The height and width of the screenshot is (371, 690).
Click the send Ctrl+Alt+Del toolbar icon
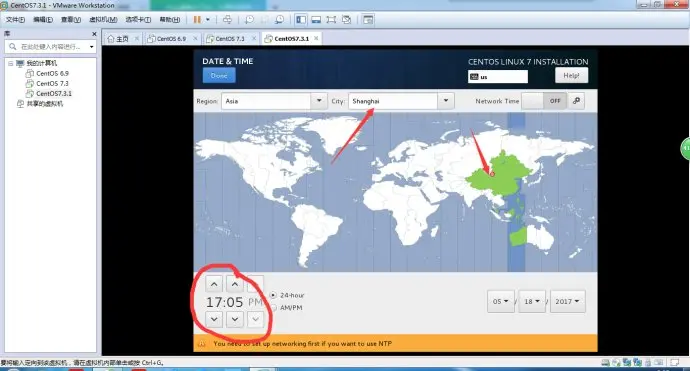point(227,19)
